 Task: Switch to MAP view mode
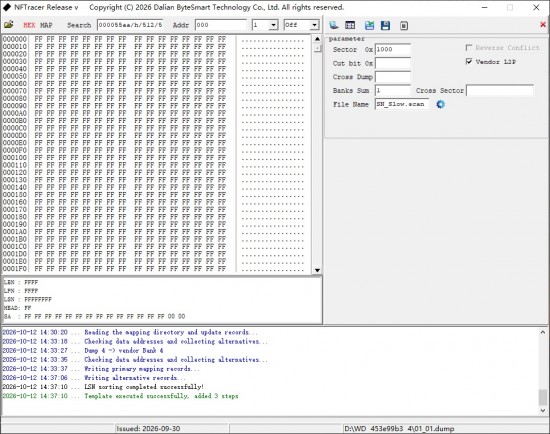46,25
